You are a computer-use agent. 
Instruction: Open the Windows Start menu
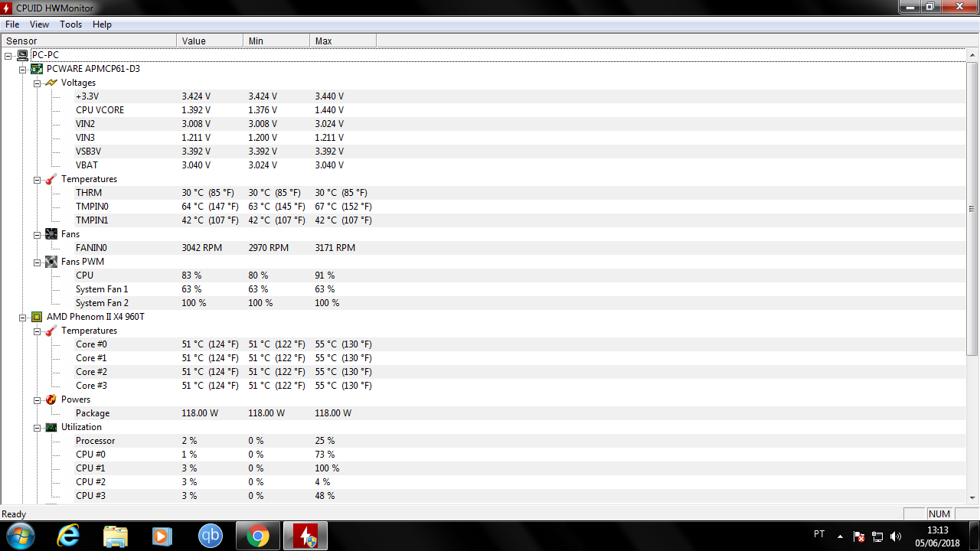coord(21,535)
